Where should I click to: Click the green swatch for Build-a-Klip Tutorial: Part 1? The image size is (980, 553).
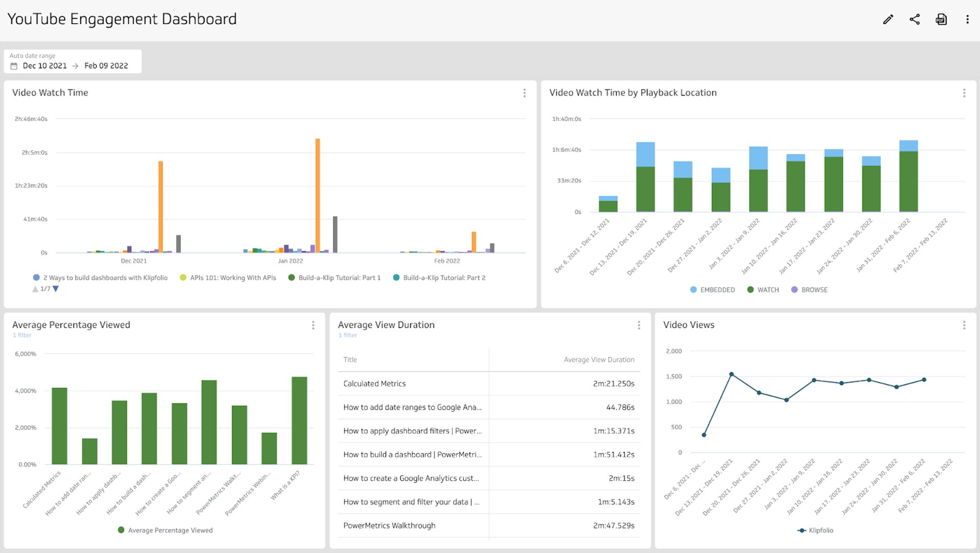(x=291, y=277)
